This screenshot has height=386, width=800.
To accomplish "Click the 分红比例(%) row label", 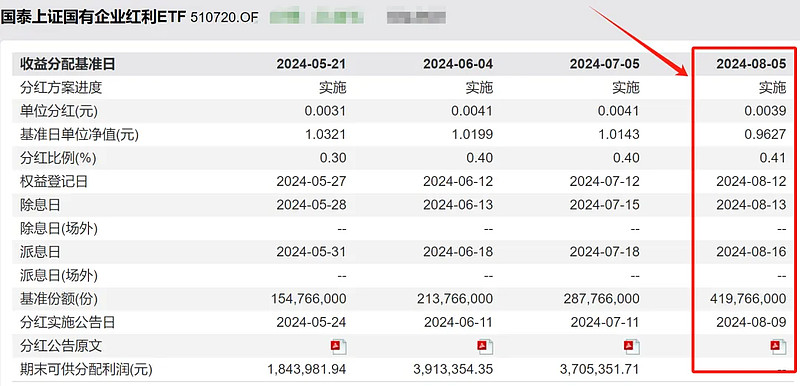I will click(x=58, y=158).
